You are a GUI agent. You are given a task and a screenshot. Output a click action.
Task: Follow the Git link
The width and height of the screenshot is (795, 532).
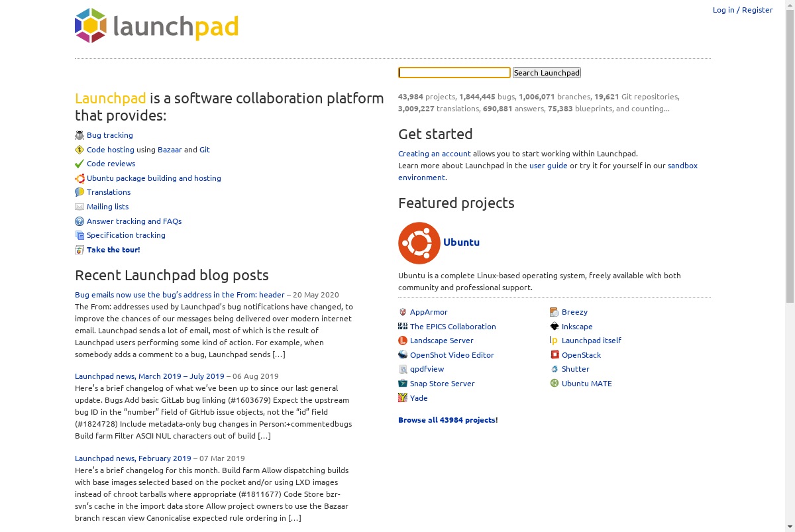coord(205,150)
